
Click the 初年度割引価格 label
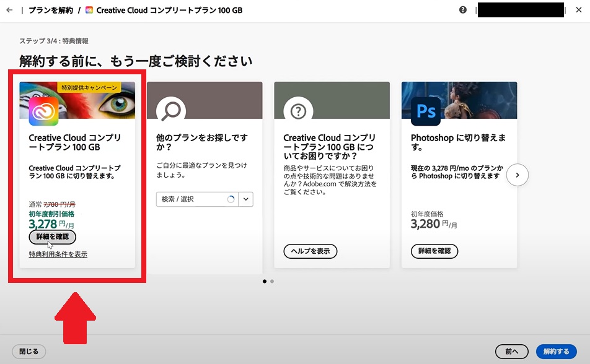tap(51, 214)
